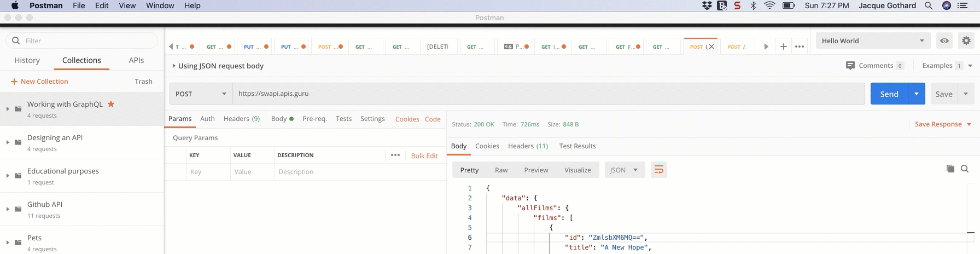Click the Code link
This screenshot has height=254, width=980.
433,119
